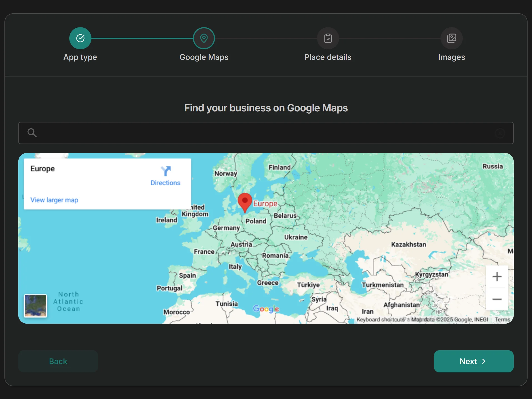Click the Iran label on map
The image size is (532, 399).
pos(368,311)
